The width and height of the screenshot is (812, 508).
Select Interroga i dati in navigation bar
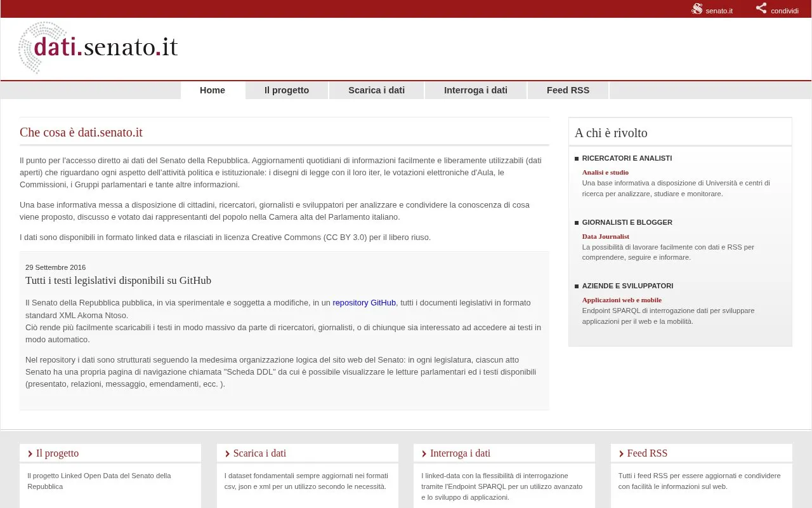[x=476, y=90]
